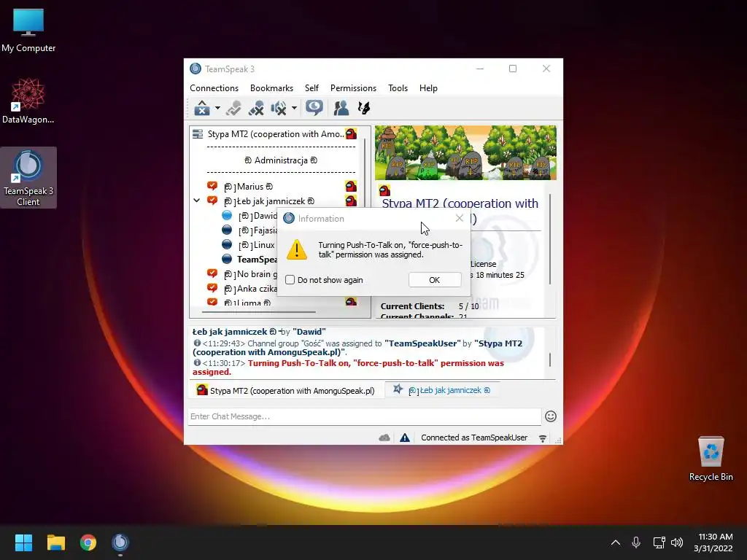Show hidden icons in the system tray
The width and height of the screenshot is (747, 560).
(x=616, y=542)
